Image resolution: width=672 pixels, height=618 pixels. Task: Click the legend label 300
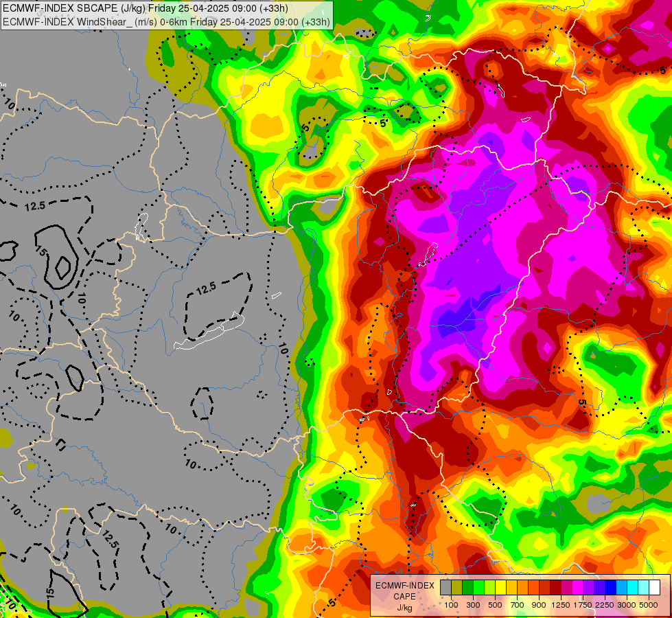(473, 605)
